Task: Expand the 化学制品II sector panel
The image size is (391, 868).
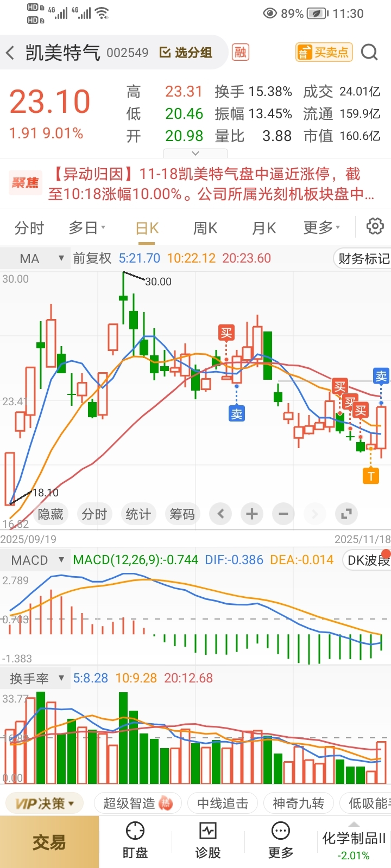Action: click(354, 841)
